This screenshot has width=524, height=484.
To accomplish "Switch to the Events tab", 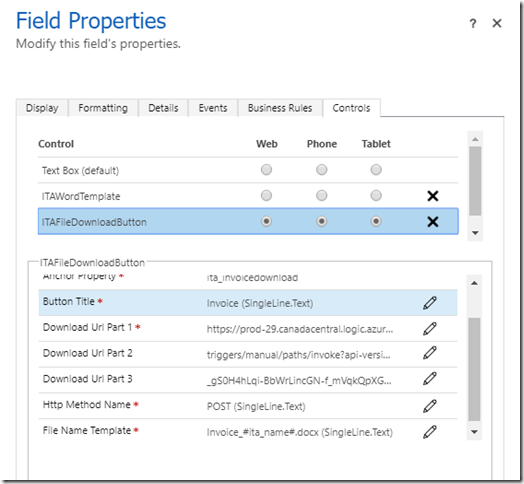I will [213, 108].
